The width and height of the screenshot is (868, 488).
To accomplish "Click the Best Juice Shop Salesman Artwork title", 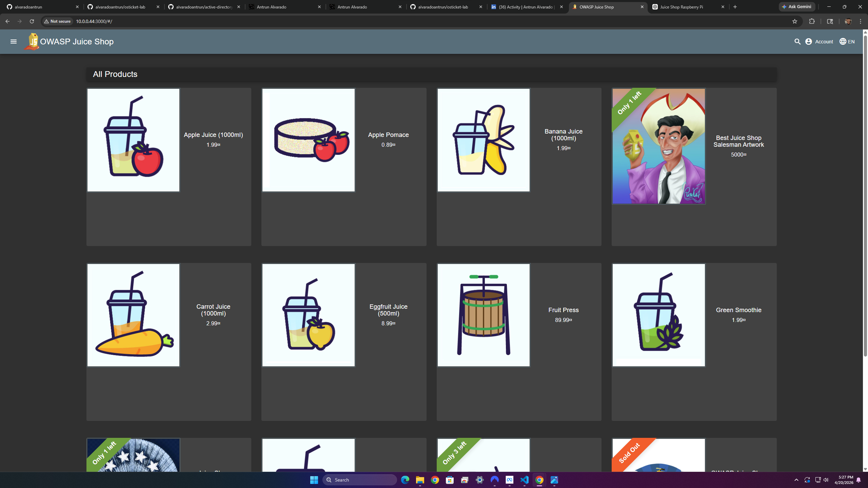I will click(x=738, y=141).
